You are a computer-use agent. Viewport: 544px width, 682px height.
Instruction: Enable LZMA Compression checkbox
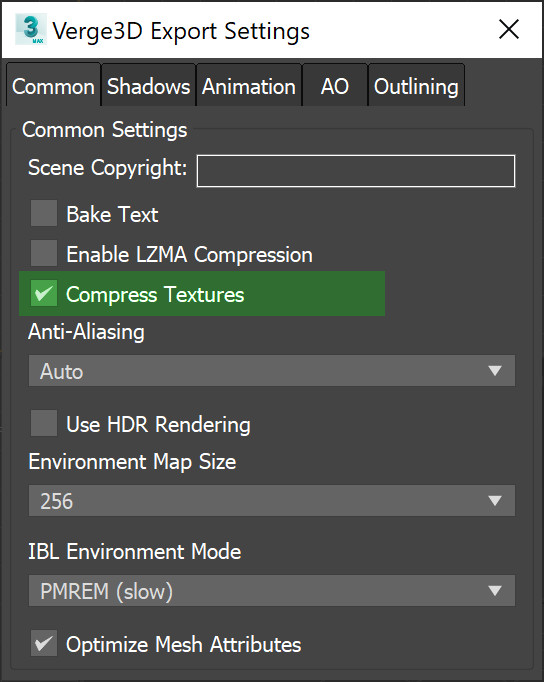click(44, 253)
